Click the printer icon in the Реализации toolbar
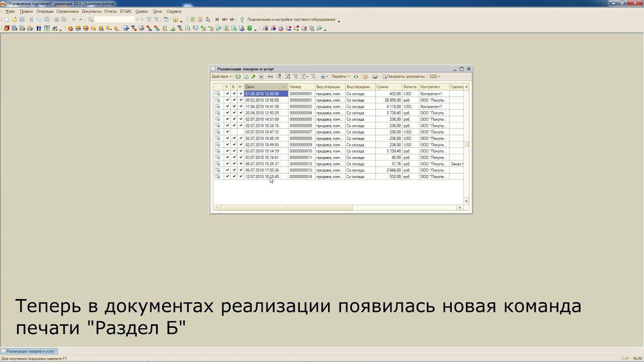The height and width of the screenshot is (362, 644). [x=375, y=76]
